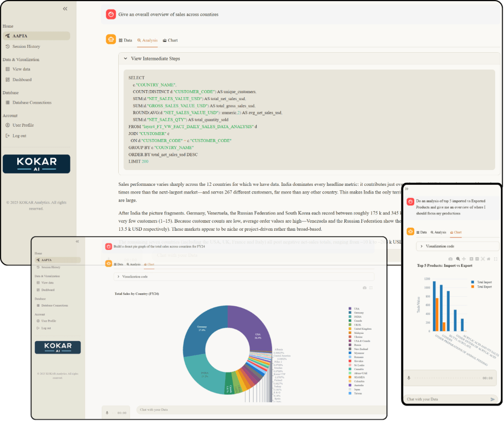Image resolution: width=504 pixels, height=421 pixels.
Task: Click Chat with your Data field under bar chart
Action: (x=443, y=399)
